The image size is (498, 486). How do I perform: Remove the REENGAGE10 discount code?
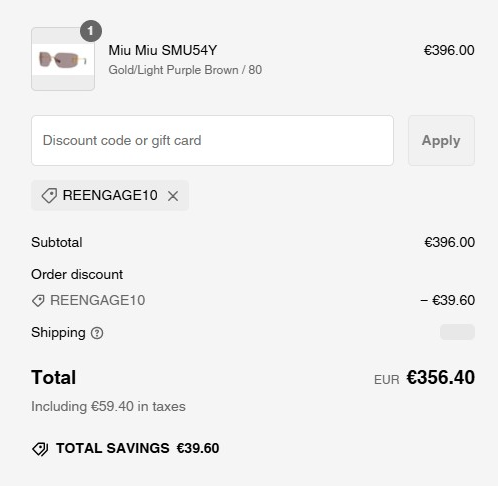[173, 196]
